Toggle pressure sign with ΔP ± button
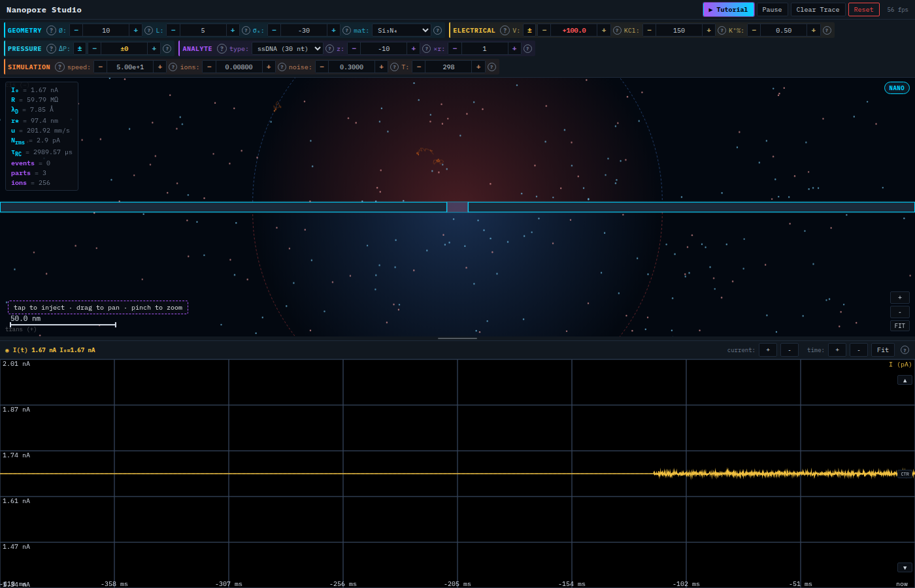 point(80,48)
